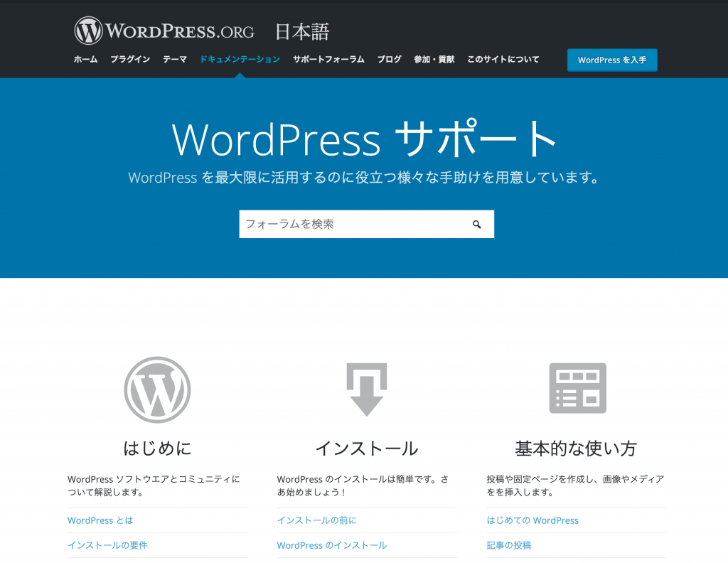The image size is (728, 563).
Task: Open the プラグイン menu item
Action: 130,60
